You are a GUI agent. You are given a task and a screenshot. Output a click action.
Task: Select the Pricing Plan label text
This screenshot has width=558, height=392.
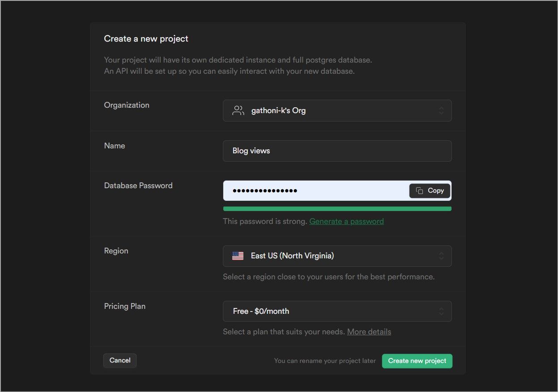[124, 306]
